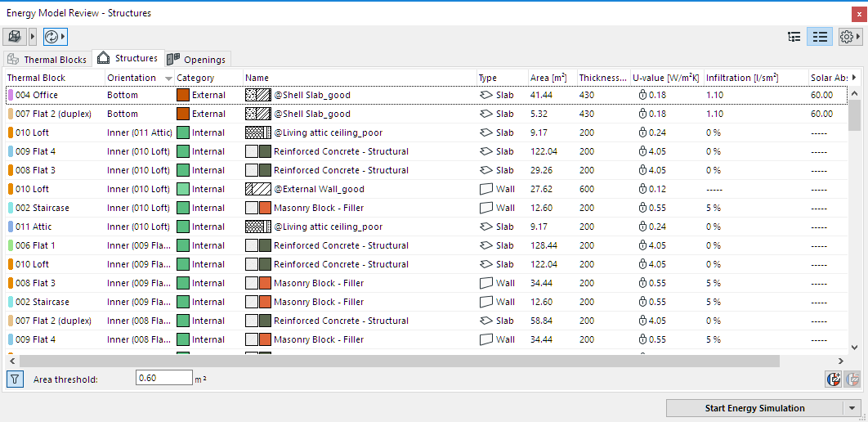Click the Name column header
Screen dimensions: 868x422
(x=360, y=78)
